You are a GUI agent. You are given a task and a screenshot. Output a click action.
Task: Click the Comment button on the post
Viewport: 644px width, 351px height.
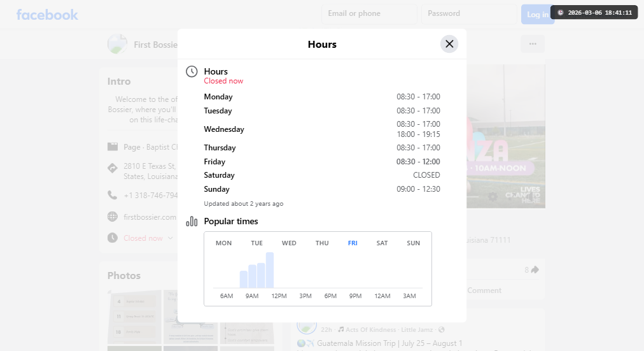pos(485,290)
